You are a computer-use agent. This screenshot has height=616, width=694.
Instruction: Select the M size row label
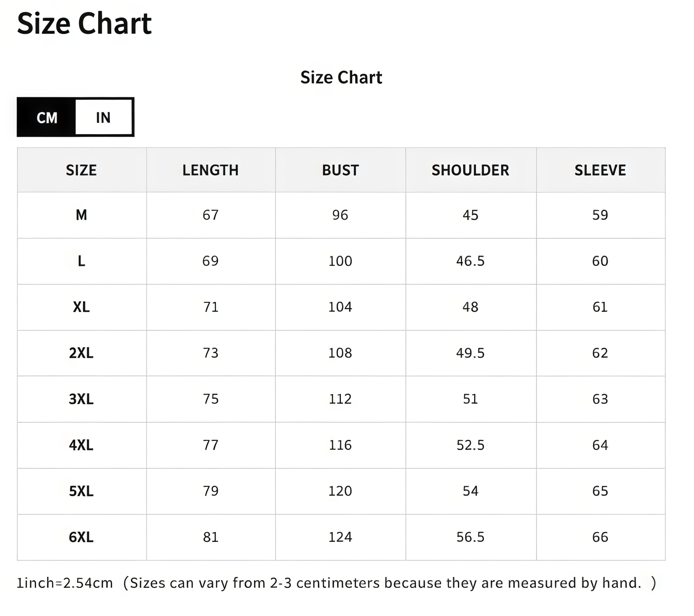[81, 215]
